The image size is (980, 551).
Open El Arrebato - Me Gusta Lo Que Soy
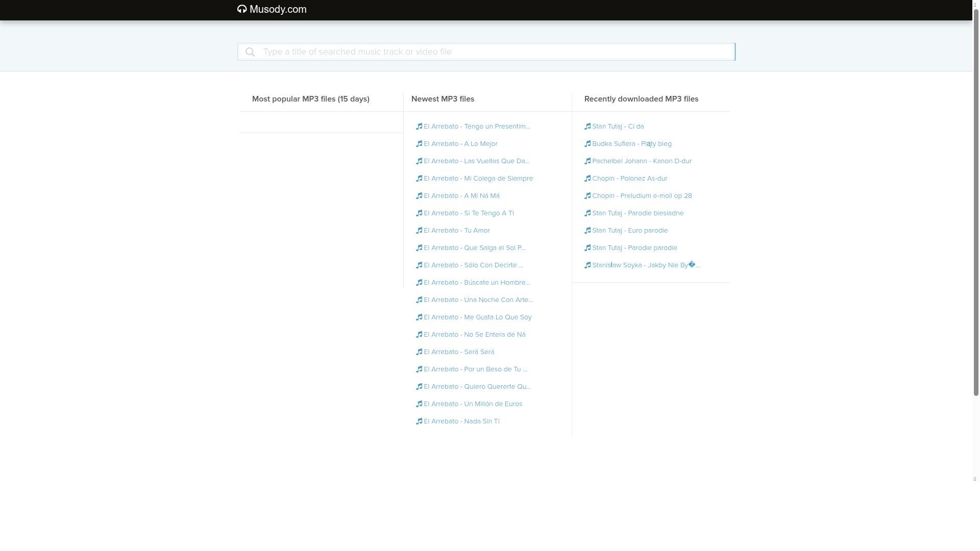click(x=477, y=317)
